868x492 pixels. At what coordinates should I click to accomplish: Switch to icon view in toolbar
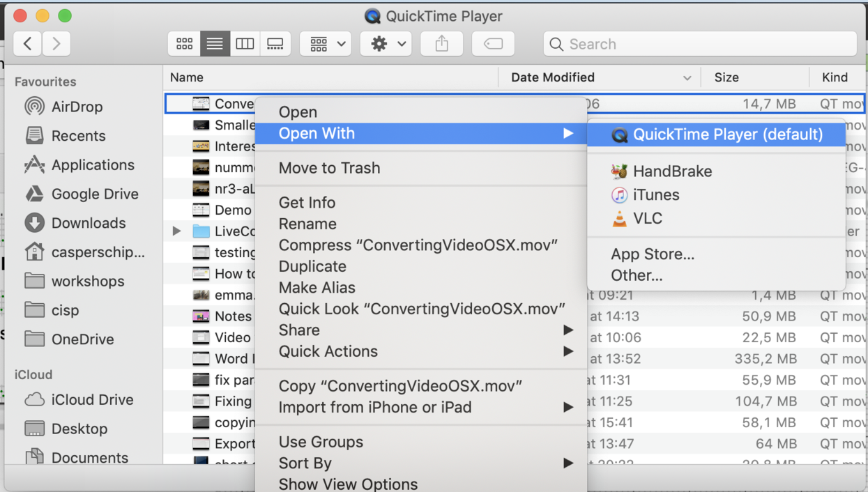pos(185,44)
